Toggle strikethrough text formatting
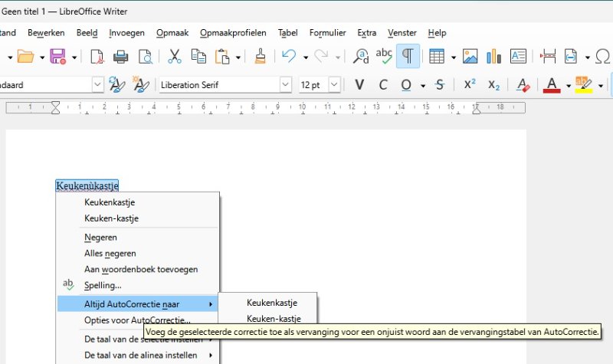Screen dimensions: 613x364 pyautogui.click(x=439, y=84)
